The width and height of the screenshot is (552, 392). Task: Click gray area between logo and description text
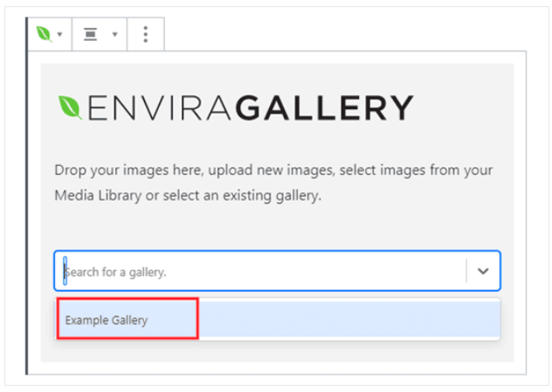tap(278, 141)
